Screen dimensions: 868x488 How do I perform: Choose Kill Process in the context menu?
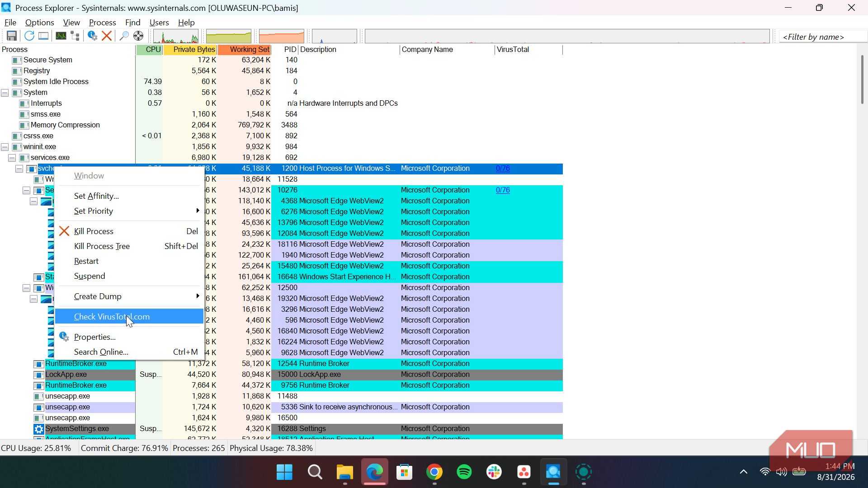(129, 231)
